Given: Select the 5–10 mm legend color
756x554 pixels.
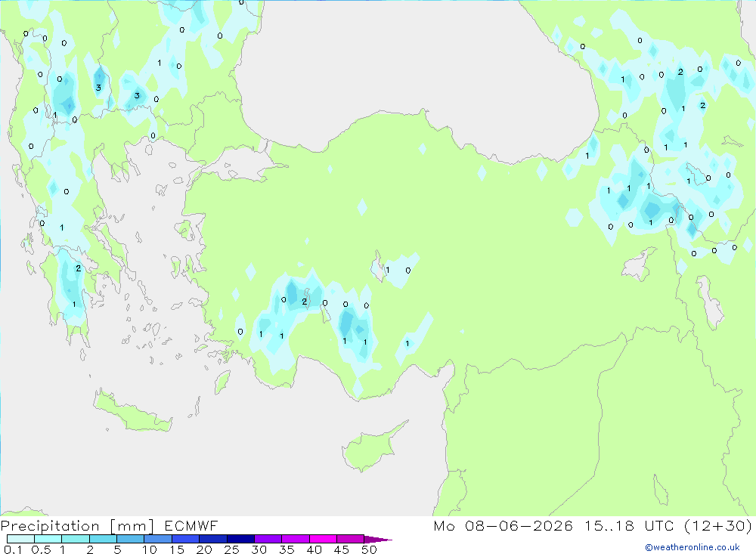Looking at the screenshot, I should coord(130,539).
